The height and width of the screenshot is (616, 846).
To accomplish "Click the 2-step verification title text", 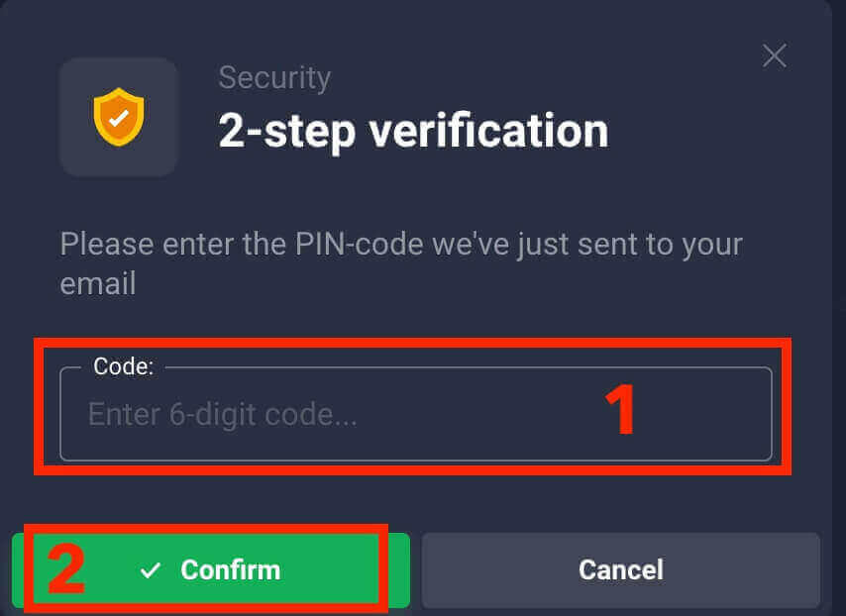I will 412,130.
